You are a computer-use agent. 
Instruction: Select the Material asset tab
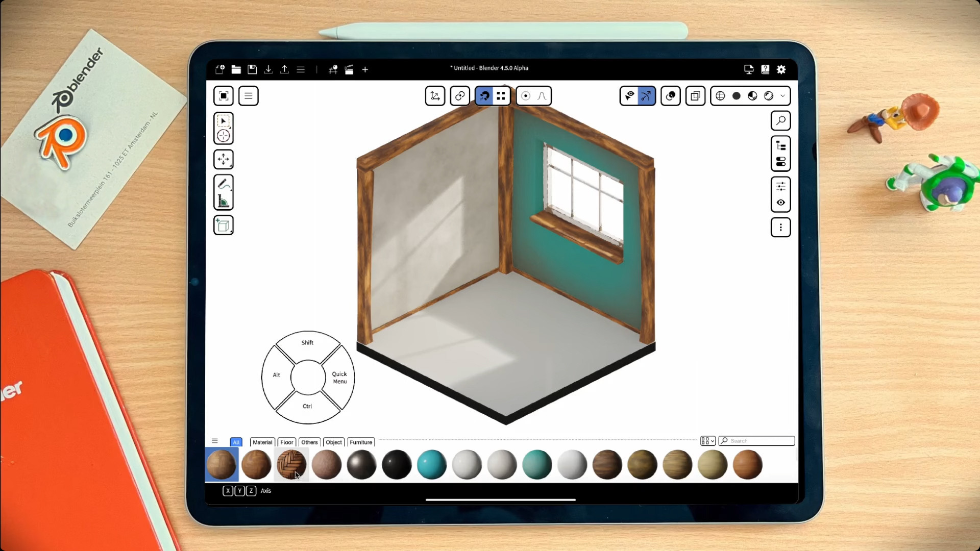tap(262, 442)
